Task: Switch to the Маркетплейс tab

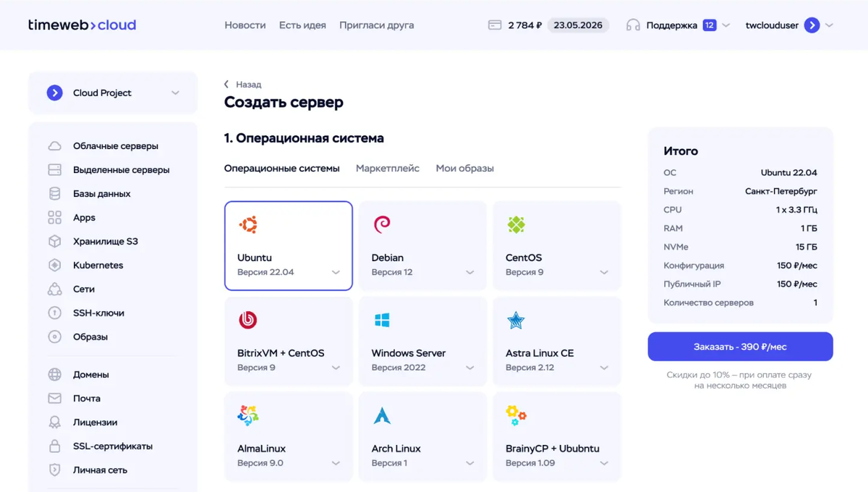Action: click(x=388, y=169)
